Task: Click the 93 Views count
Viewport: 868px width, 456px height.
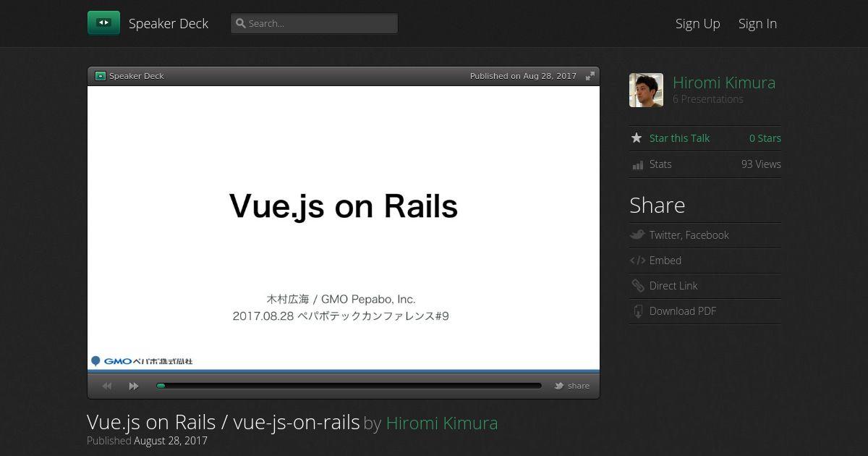Action: click(x=761, y=164)
